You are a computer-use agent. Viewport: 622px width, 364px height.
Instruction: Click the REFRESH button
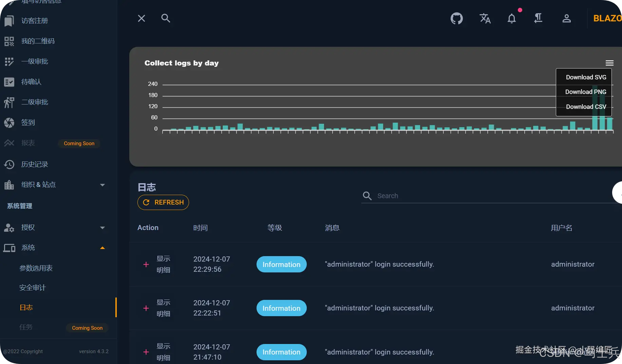[163, 202]
